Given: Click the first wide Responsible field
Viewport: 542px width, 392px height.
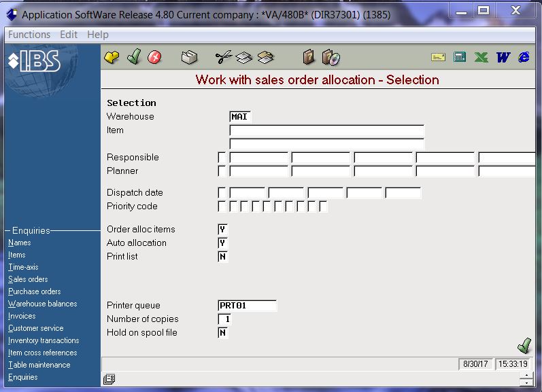Looking at the screenshot, I should pyautogui.click(x=258, y=158).
